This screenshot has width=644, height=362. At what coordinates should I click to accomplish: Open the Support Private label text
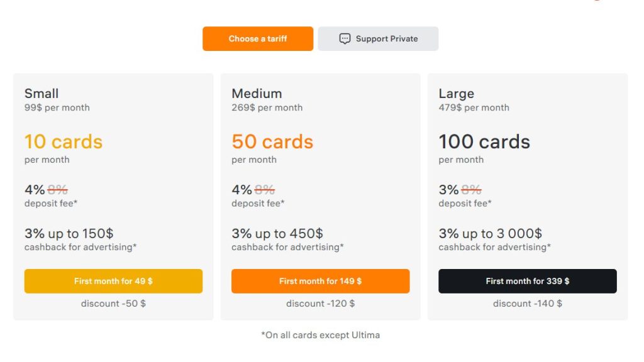point(387,39)
